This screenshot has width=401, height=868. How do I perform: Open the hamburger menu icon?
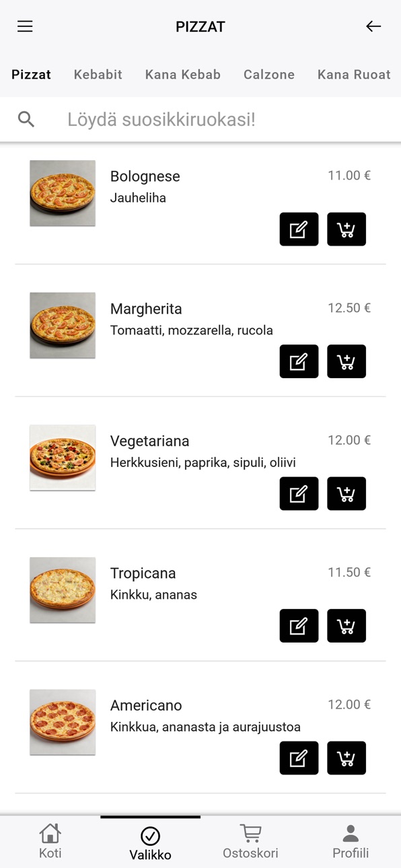coord(25,27)
